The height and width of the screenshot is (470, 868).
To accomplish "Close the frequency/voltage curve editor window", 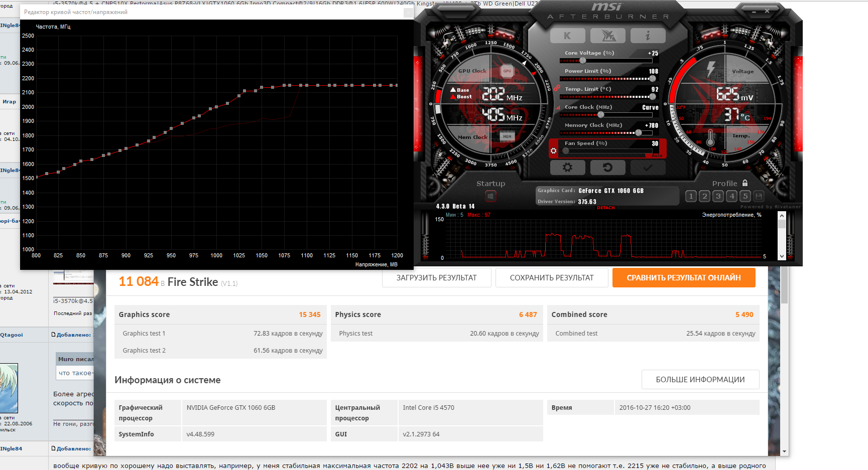I will 408,12.
